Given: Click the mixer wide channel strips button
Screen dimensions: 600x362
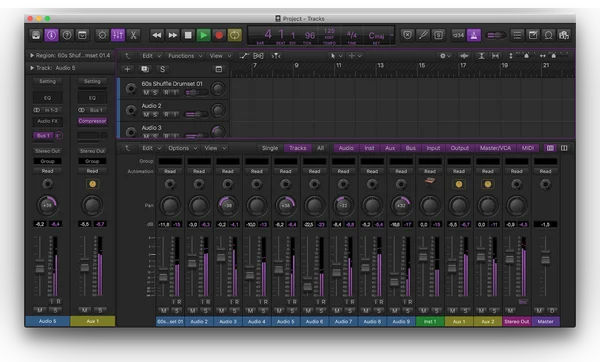Looking at the screenshot, I should pos(564,148).
